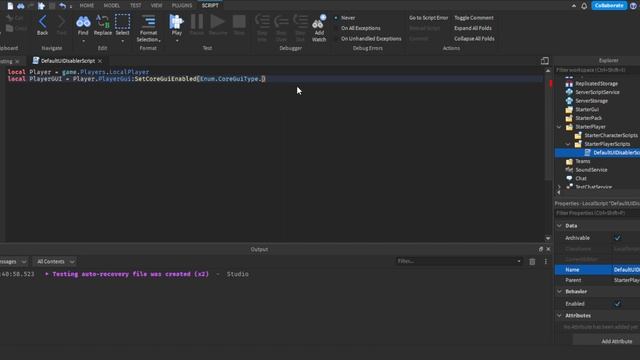
Task: Open notifications bell icon
Action: coord(584,6)
